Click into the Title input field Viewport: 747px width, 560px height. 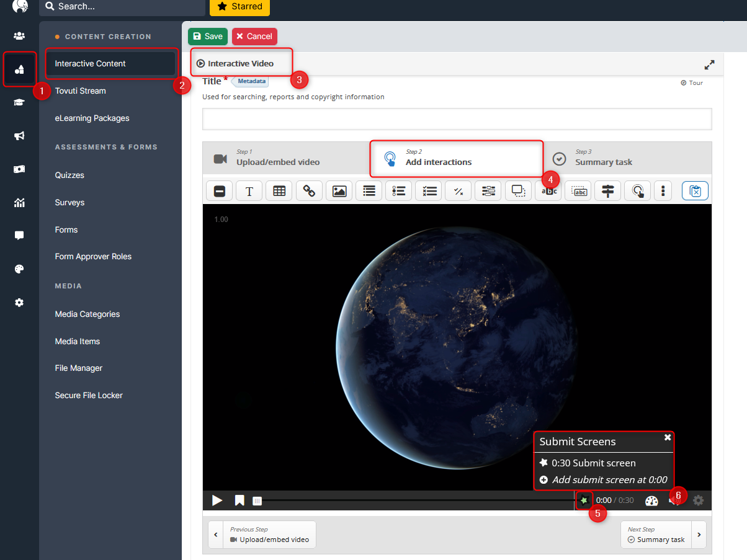coord(457,119)
